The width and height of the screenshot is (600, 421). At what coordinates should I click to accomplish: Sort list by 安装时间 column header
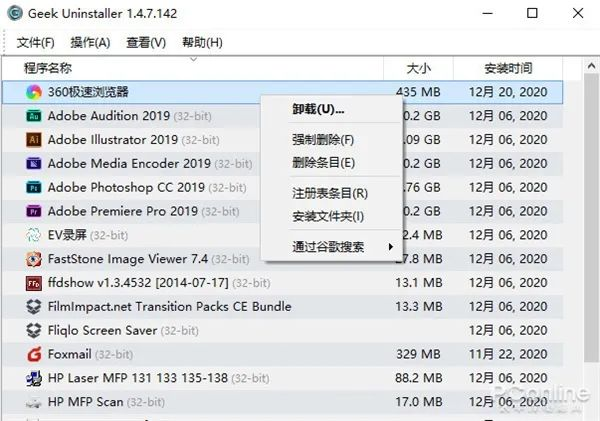click(x=508, y=68)
